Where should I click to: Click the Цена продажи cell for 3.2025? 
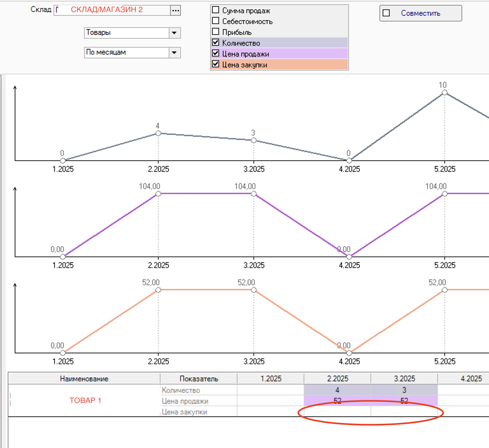(x=404, y=401)
